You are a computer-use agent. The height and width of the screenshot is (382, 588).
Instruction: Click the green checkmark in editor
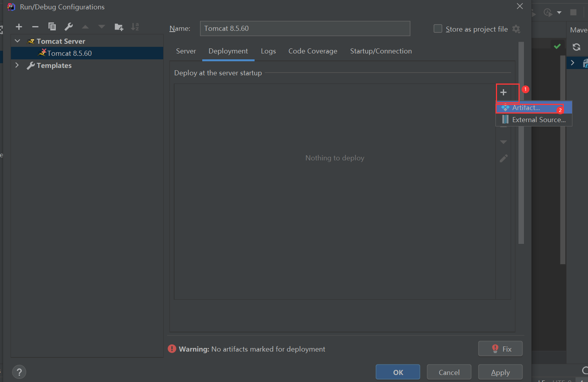click(557, 46)
